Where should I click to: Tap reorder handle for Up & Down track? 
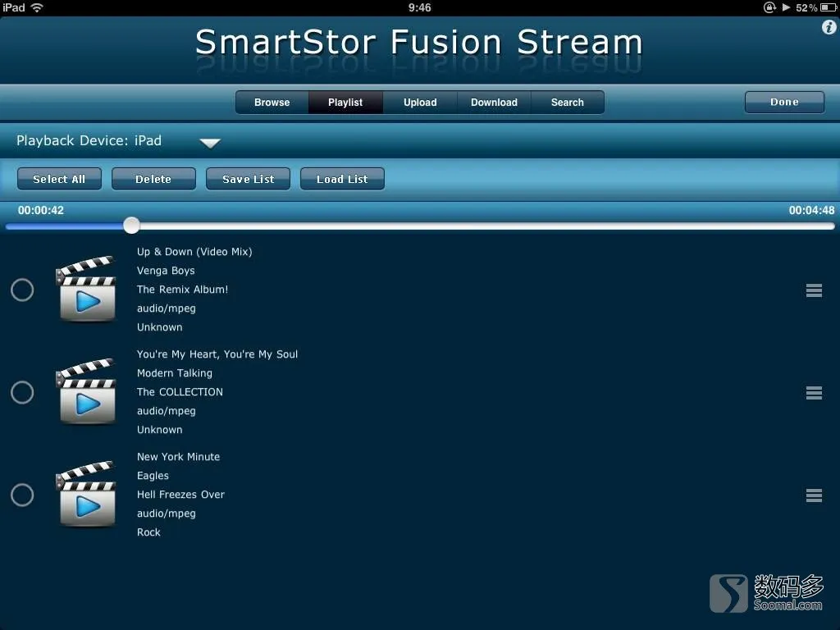[814, 290]
